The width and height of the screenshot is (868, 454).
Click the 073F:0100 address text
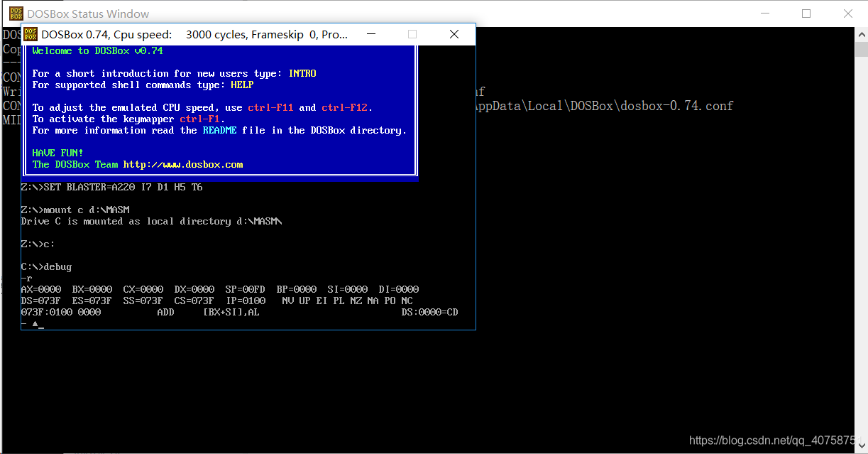[46, 312]
